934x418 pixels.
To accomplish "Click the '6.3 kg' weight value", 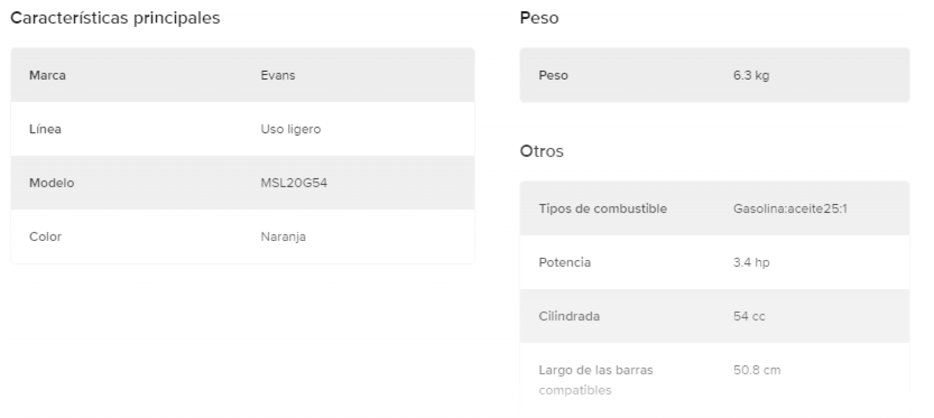I will 751,76.
